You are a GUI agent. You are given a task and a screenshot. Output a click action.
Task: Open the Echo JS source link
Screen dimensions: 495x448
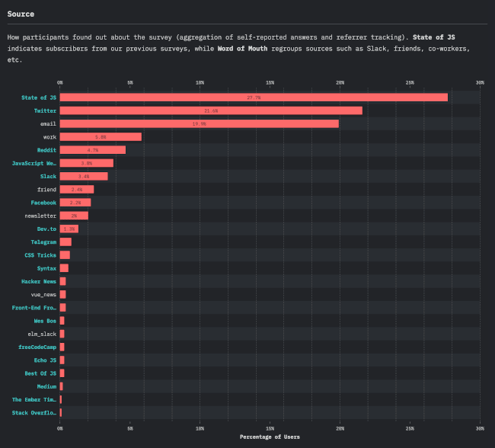(45, 360)
